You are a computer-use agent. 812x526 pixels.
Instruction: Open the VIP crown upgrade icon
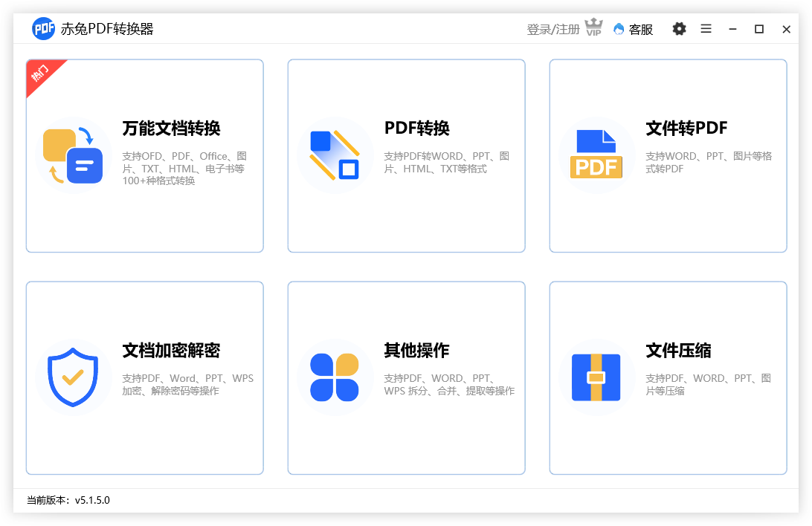[593, 28]
